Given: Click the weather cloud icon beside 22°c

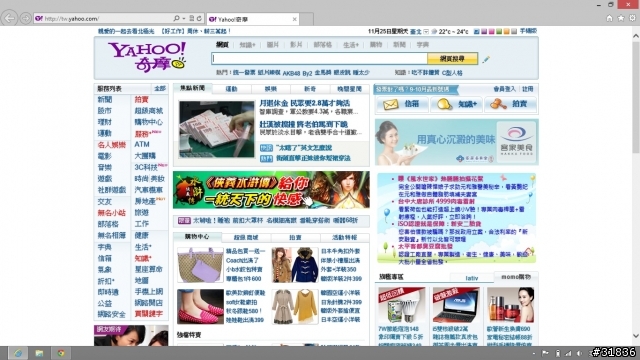Looking at the screenshot, I should [x=434, y=31].
